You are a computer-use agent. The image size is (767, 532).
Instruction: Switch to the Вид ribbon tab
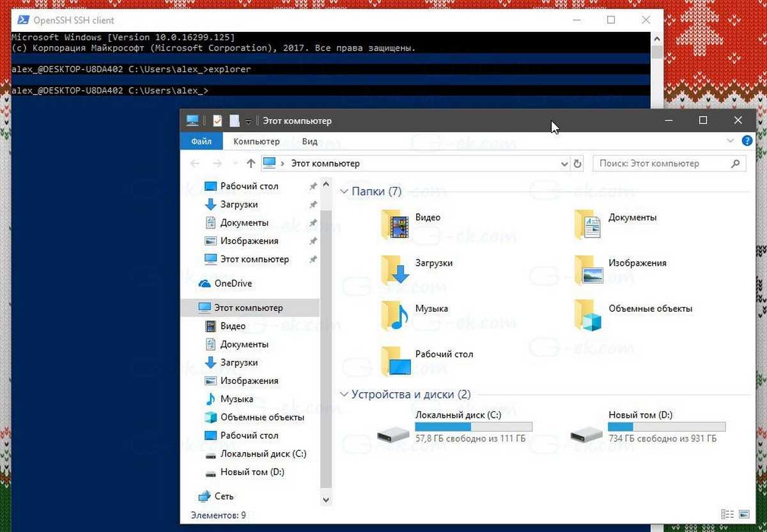pyautogui.click(x=309, y=141)
